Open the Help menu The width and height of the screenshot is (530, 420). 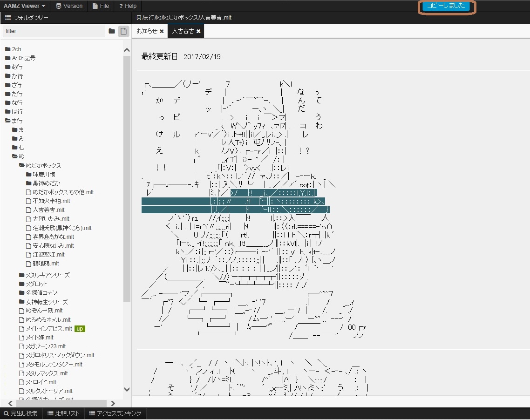pyautogui.click(x=128, y=6)
